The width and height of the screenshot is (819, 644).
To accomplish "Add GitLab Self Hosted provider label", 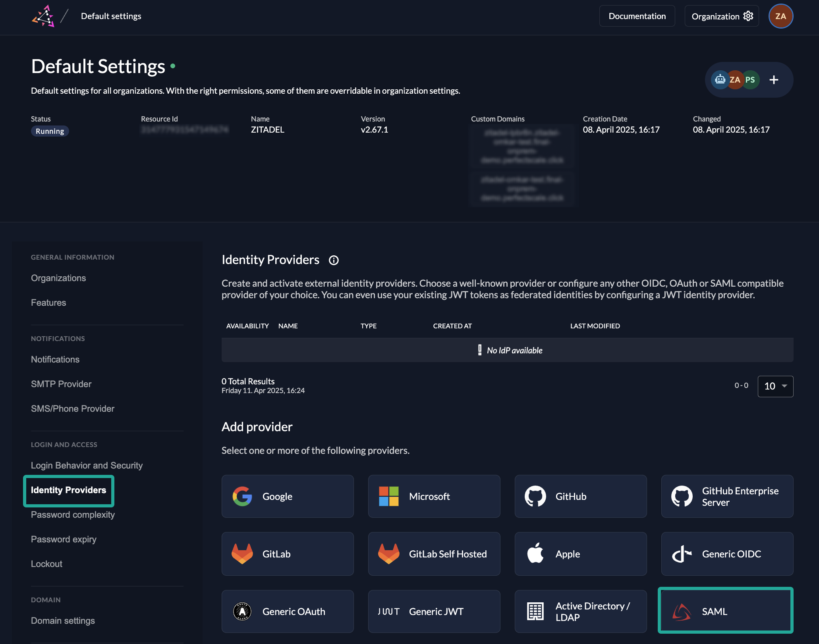I will 448,554.
